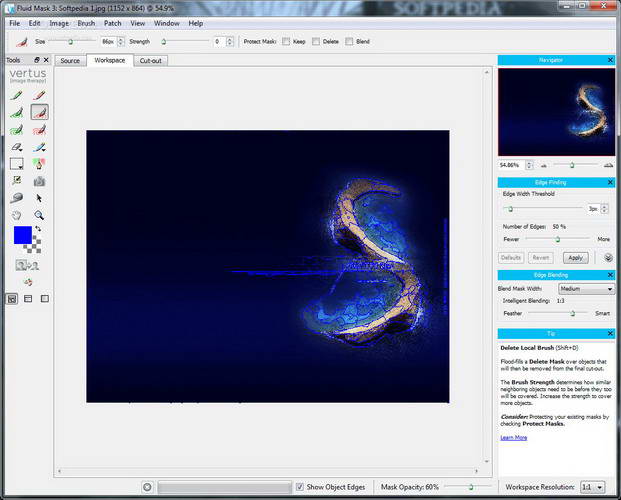
Task: Select the green Keep Local Brush tool
Action: [16, 112]
